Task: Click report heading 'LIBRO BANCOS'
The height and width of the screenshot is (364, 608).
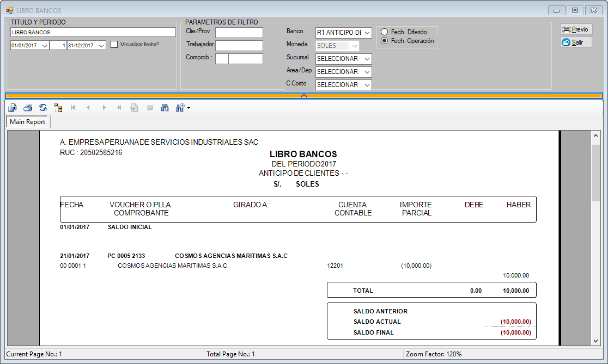Action: [x=303, y=154]
